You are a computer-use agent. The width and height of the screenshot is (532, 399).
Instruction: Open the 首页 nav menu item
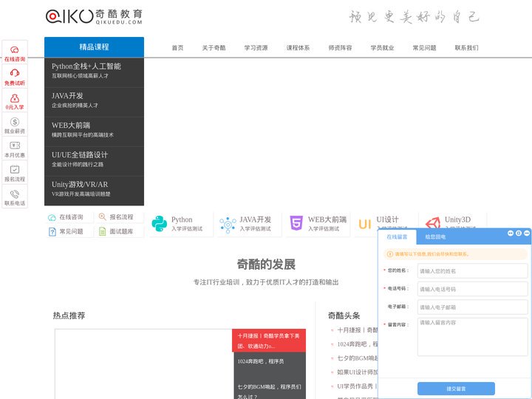tap(177, 48)
